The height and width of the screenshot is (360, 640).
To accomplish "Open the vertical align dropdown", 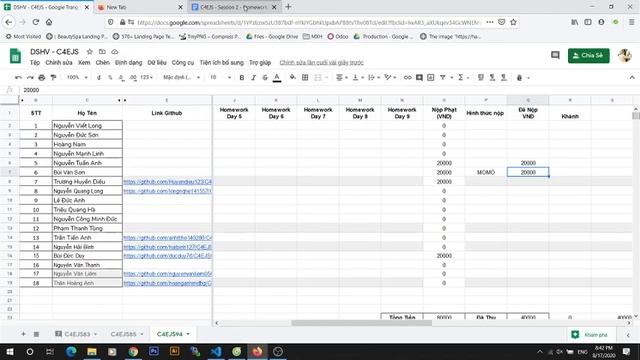I will (357, 77).
